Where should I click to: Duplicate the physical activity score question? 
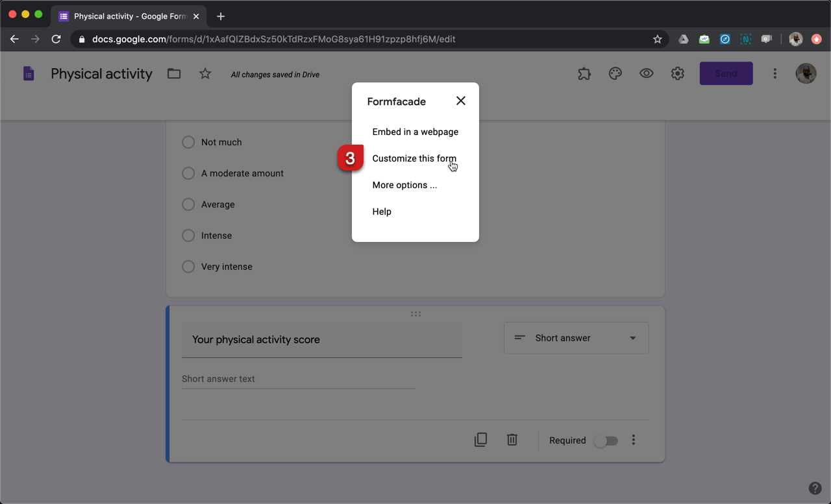(480, 439)
